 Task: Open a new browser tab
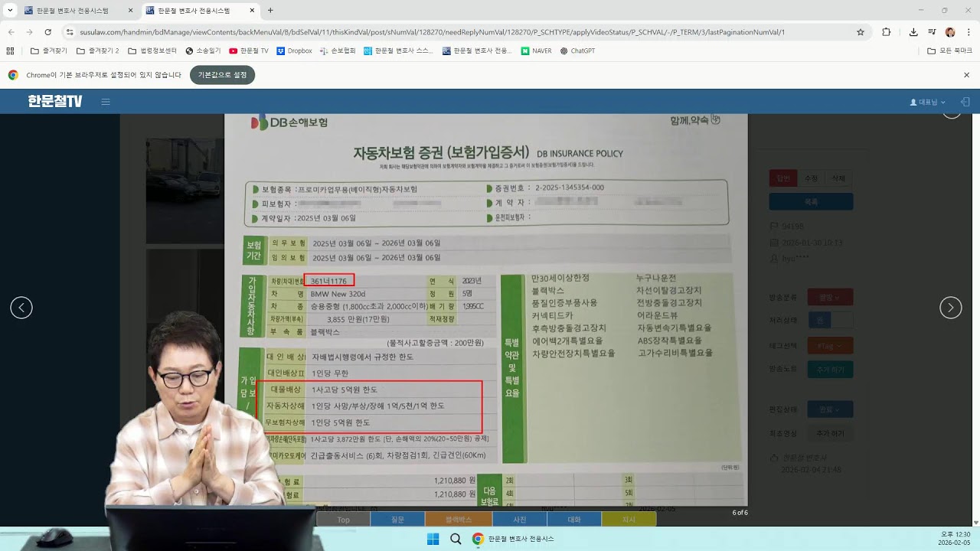270,11
